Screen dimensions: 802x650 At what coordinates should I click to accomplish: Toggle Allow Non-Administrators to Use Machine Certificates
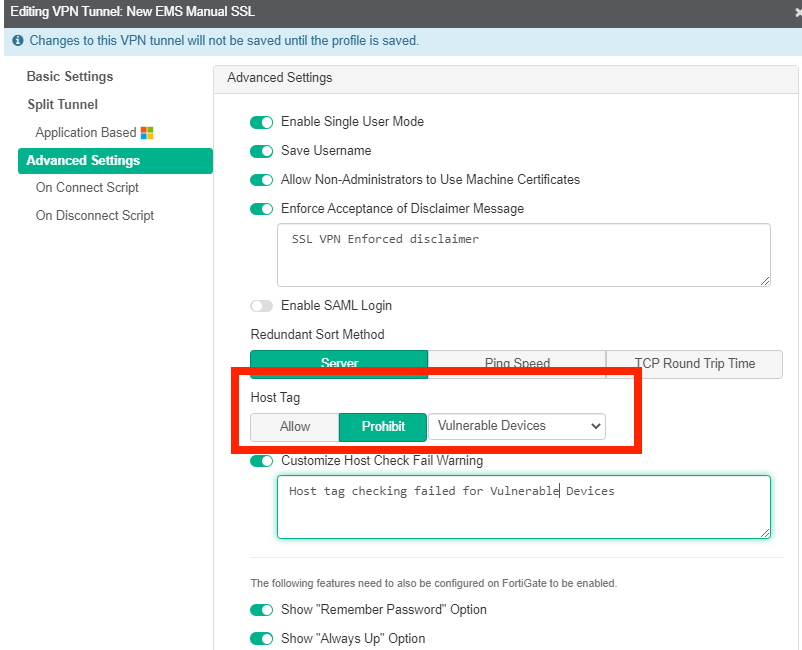(x=262, y=180)
